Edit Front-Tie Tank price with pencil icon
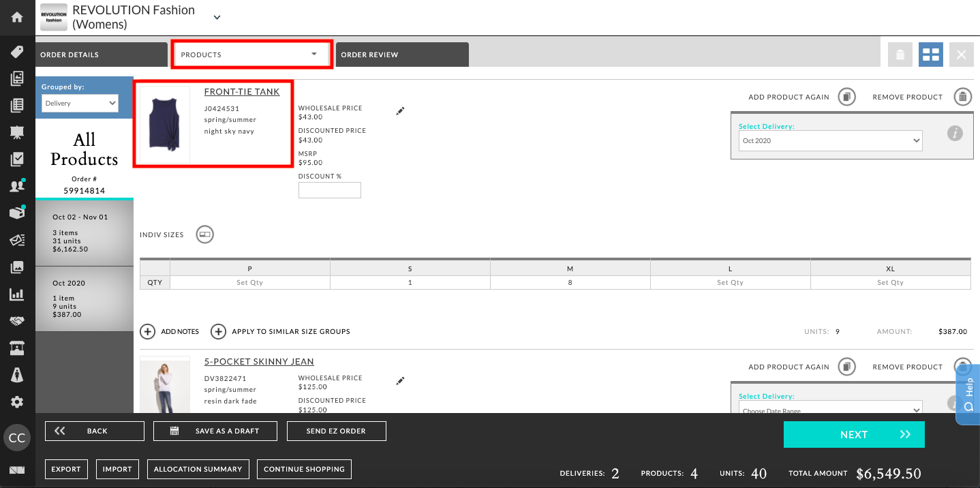980x488 pixels. point(400,111)
